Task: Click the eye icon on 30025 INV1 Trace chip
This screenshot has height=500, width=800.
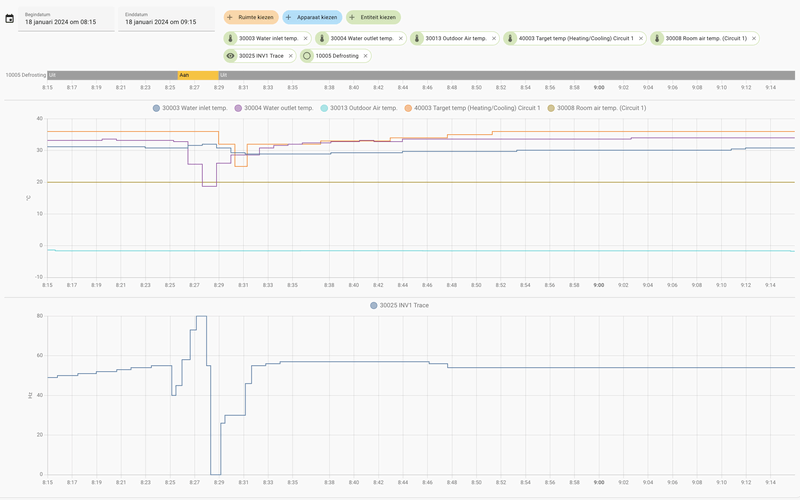Action: (231, 56)
